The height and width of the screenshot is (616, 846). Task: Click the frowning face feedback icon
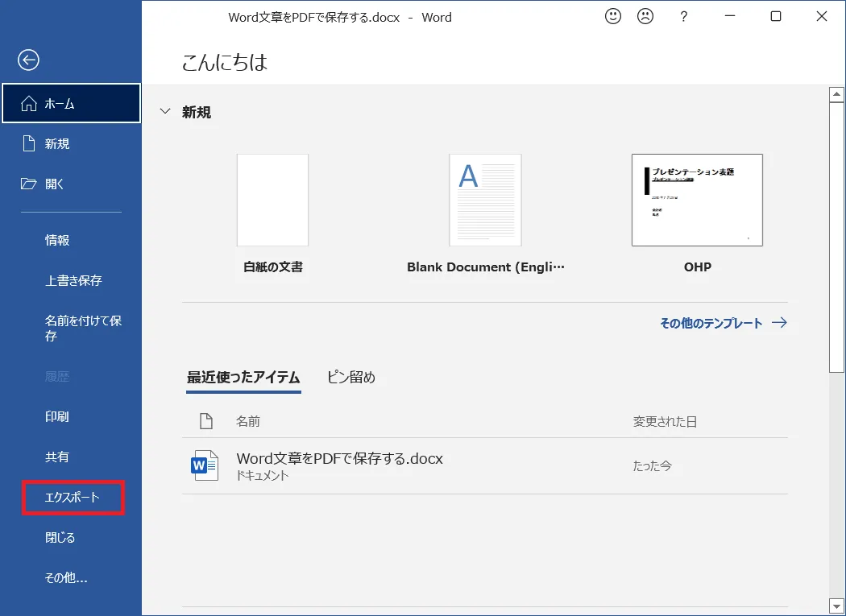pyautogui.click(x=645, y=16)
